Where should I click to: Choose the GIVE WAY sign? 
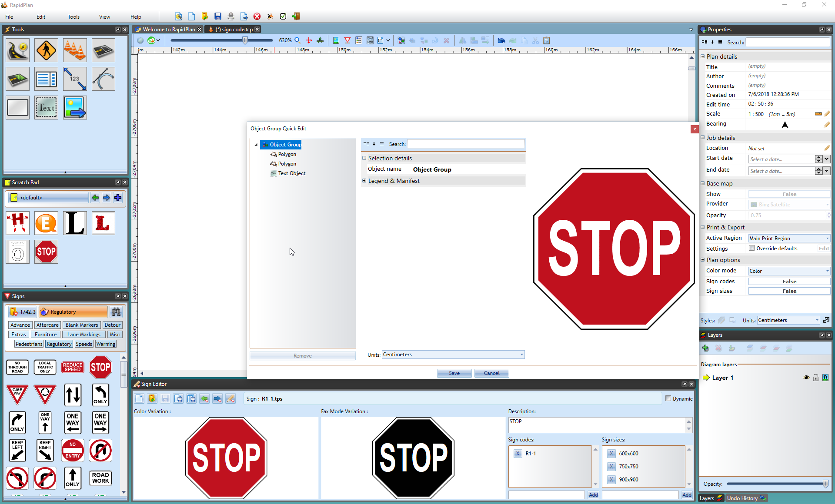coord(17,395)
